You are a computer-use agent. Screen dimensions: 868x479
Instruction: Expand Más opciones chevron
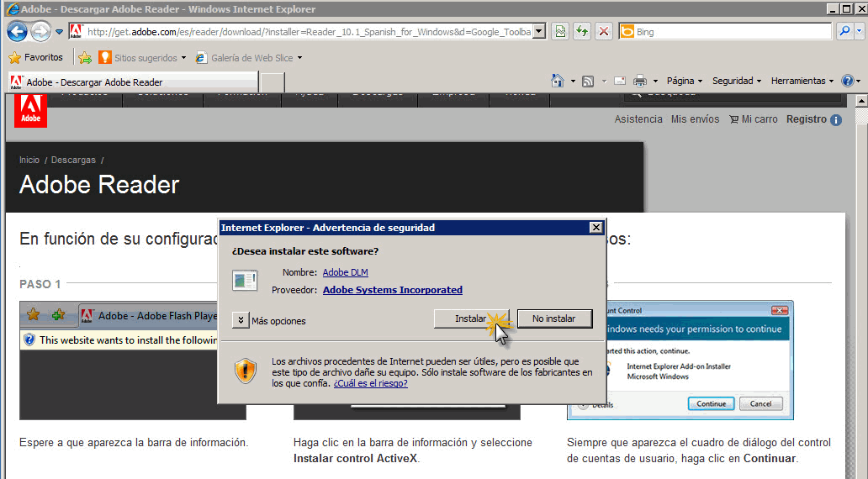[x=241, y=320]
